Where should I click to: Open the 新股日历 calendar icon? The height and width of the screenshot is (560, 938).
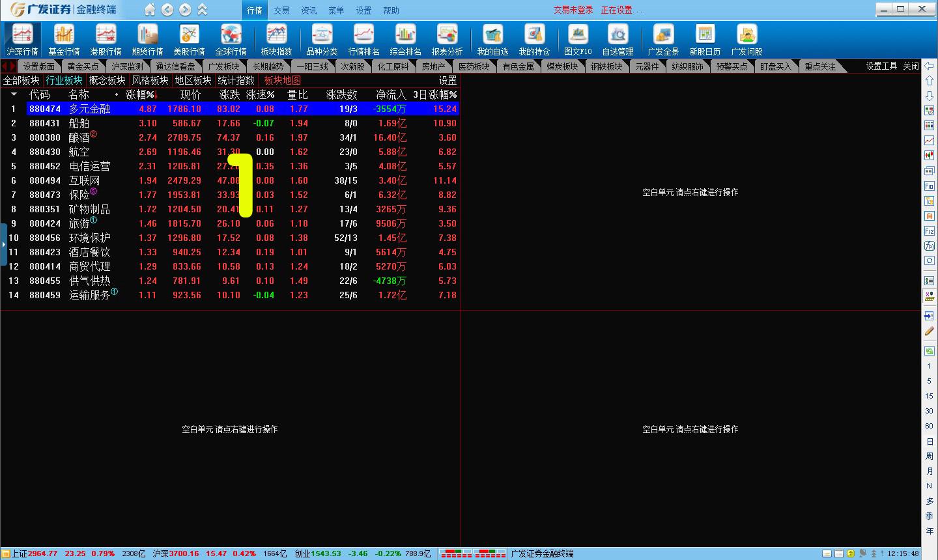[x=705, y=40]
